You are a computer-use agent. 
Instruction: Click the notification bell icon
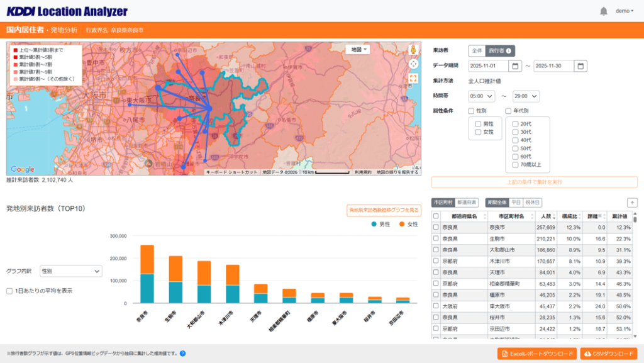click(x=604, y=11)
